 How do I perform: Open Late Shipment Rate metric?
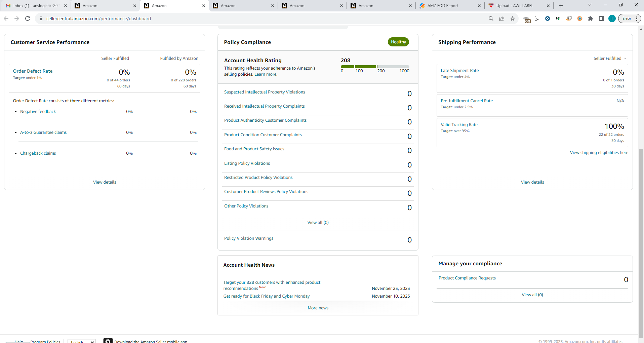click(460, 70)
